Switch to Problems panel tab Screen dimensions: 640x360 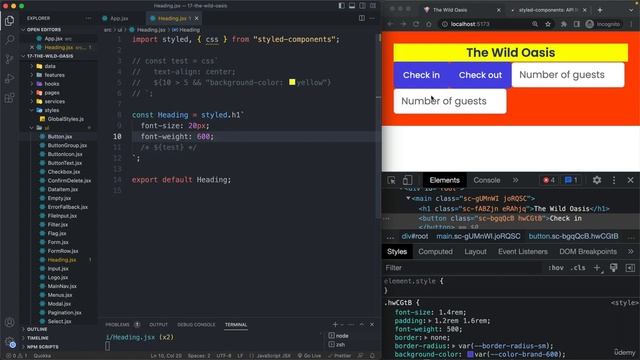(x=118, y=324)
